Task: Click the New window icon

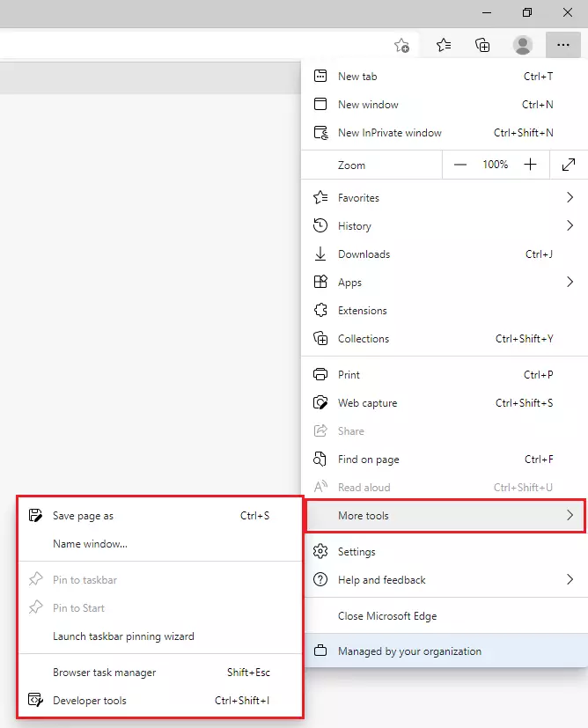Action: [320, 104]
